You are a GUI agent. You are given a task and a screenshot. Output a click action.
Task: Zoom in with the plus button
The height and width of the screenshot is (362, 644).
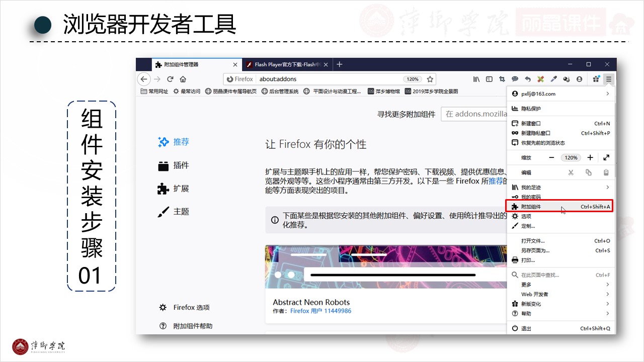point(590,158)
